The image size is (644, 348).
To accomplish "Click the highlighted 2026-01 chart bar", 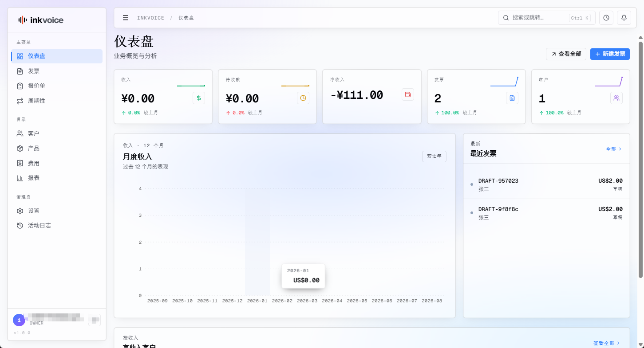I will [257, 243].
